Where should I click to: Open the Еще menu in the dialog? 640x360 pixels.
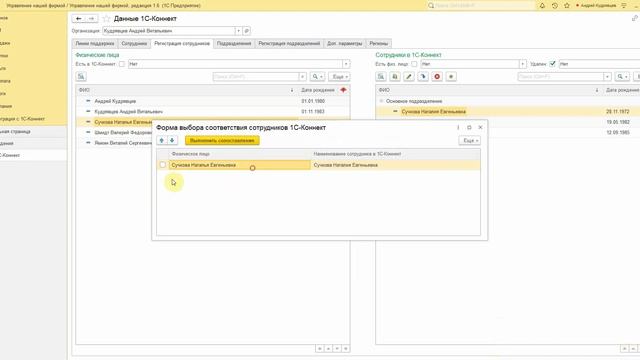point(469,140)
